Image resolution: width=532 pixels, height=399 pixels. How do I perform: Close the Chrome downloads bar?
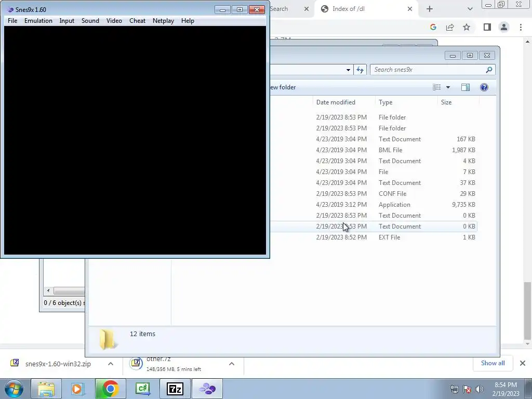tap(523, 363)
